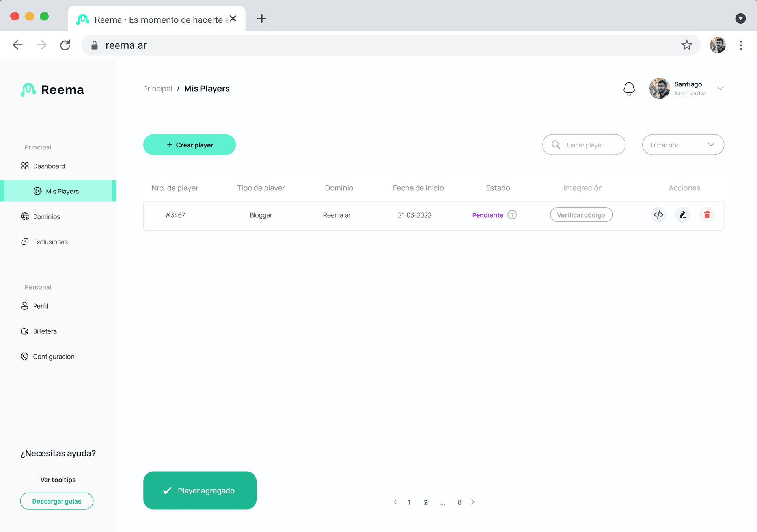Click the Verificar código button
Image resolution: width=757 pixels, height=532 pixels.
[x=581, y=215]
